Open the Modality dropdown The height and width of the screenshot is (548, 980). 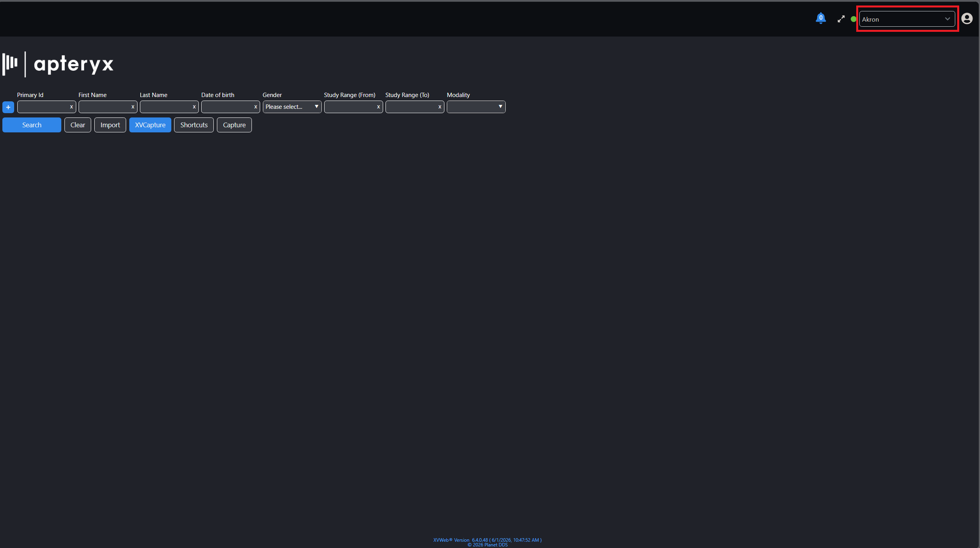point(476,107)
